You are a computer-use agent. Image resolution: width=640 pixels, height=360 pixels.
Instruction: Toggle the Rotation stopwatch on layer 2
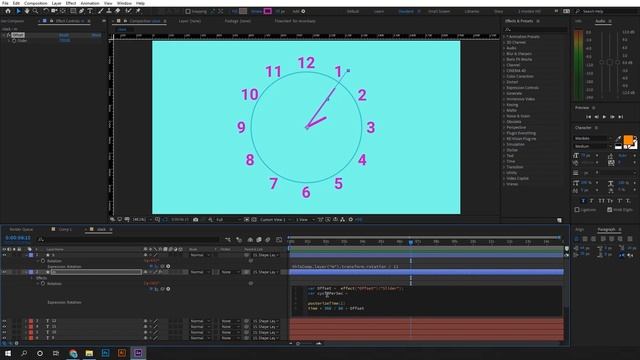pos(43,283)
